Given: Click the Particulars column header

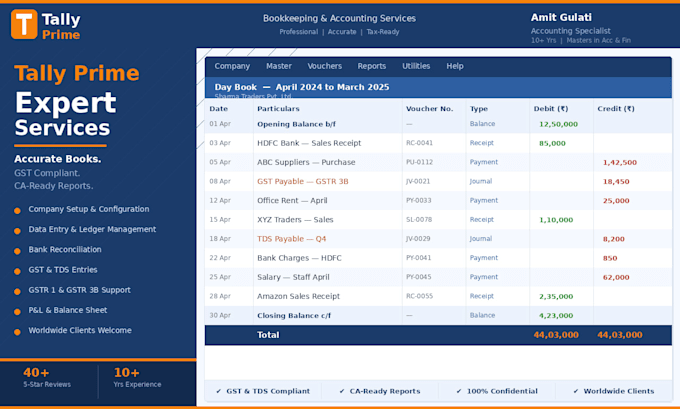Looking at the screenshot, I should (278, 108).
